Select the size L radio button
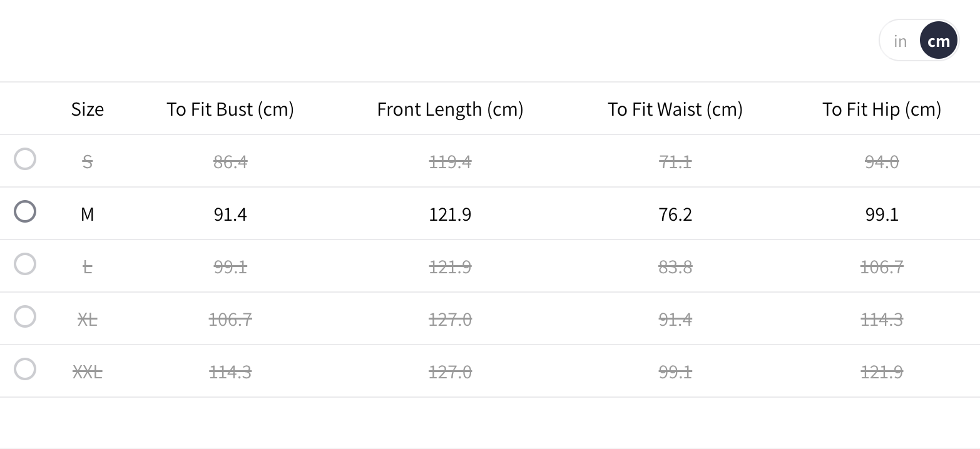Screen dimensions: 980x449 click(25, 264)
